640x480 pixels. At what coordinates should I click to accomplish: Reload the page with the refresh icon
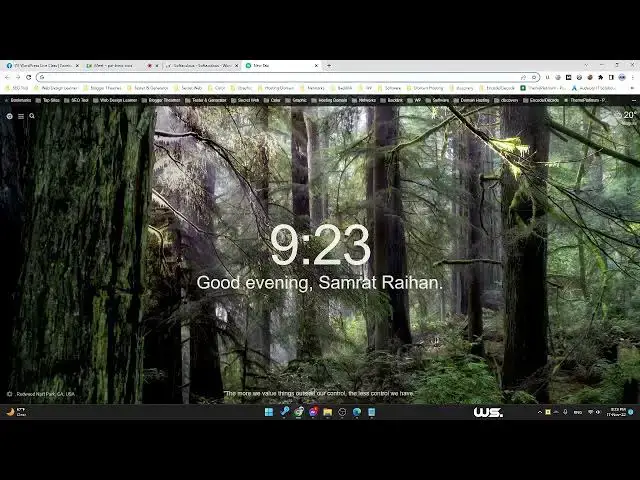29,77
